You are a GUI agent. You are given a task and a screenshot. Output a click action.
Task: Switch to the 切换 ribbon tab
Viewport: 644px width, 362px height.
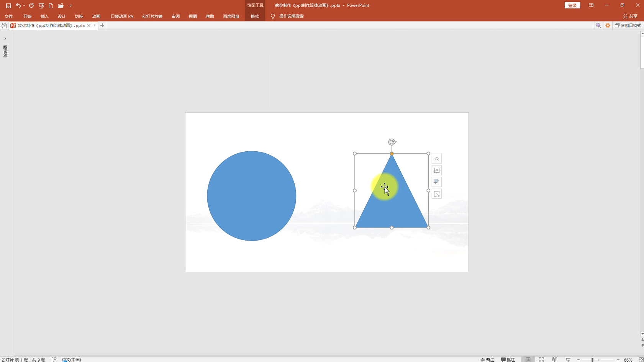pyautogui.click(x=79, y=16)
